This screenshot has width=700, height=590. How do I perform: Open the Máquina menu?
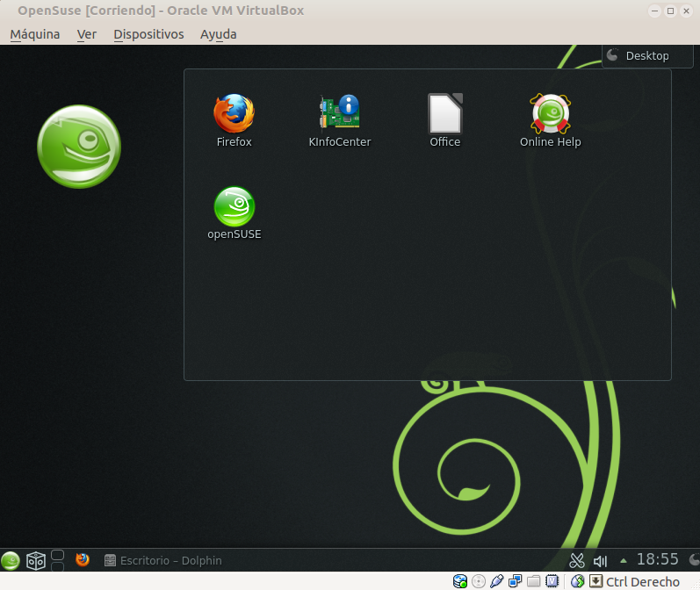[35, 34]
